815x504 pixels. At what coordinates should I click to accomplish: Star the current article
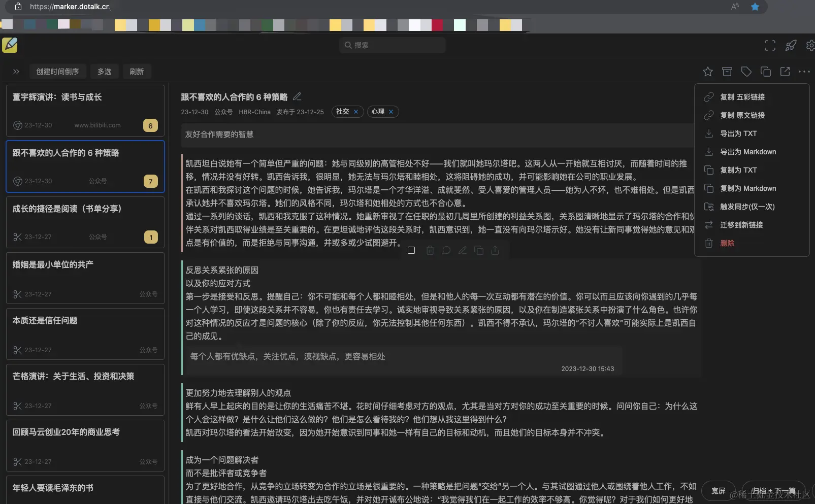[x=708, y=72]
